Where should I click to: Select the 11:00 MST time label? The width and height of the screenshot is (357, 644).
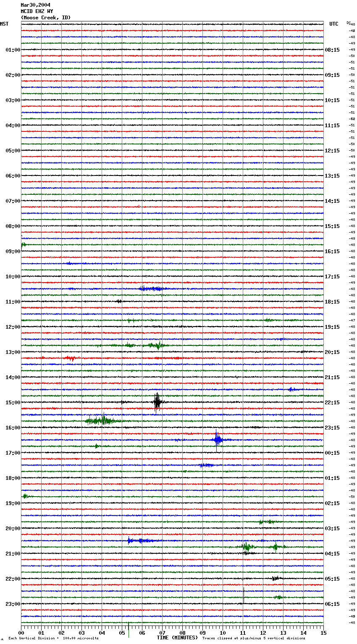click(13, 302)
